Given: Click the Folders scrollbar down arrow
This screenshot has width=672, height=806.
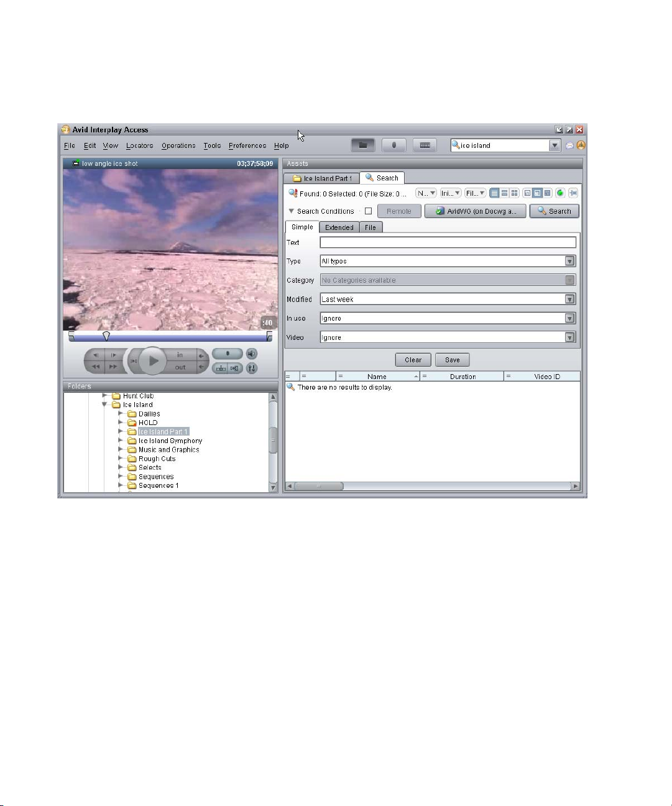Looking at the screenshot, I should 273,488.
